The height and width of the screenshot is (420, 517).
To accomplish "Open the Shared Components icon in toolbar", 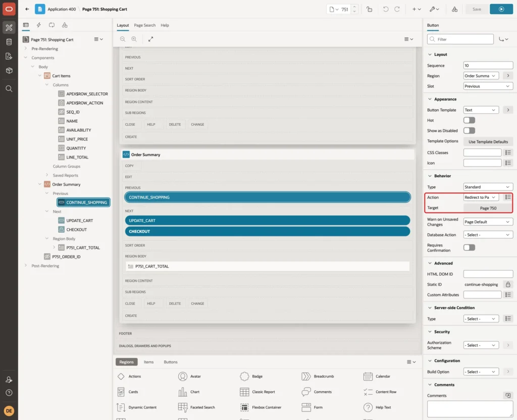I will [455, 9].
